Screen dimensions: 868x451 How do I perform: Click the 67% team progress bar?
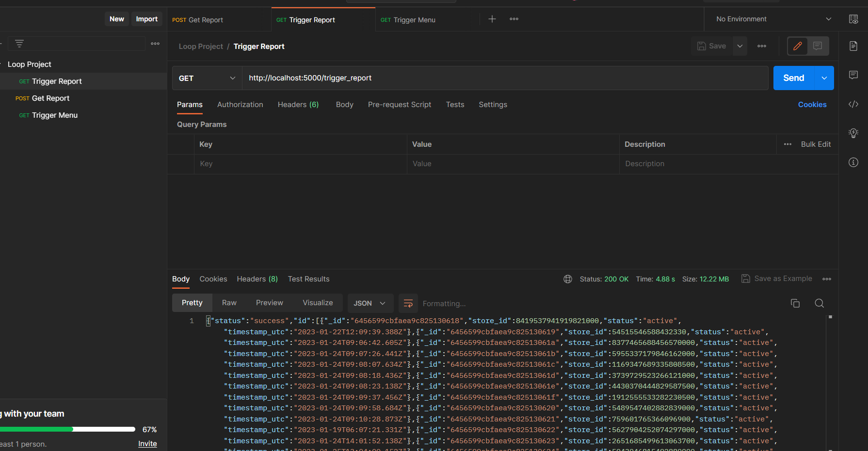[x=68, y=429]
